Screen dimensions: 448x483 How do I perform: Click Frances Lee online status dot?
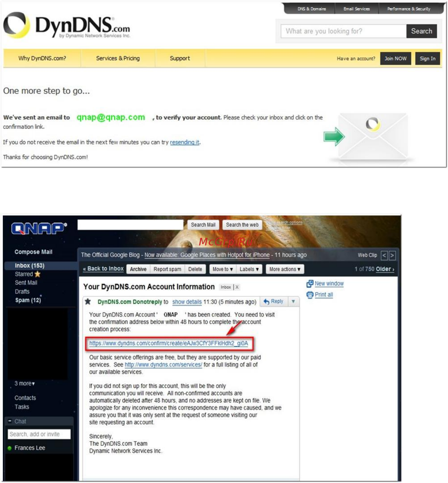click(x=9, y=448)
